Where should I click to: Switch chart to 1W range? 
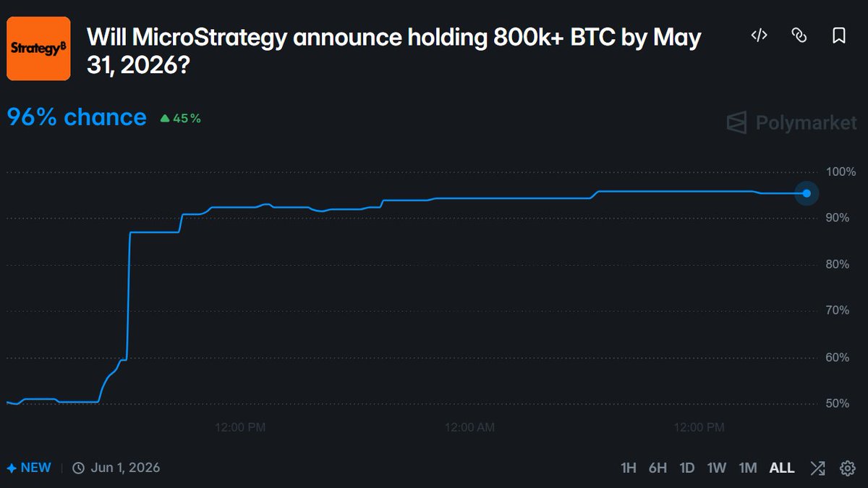(716, 468)
